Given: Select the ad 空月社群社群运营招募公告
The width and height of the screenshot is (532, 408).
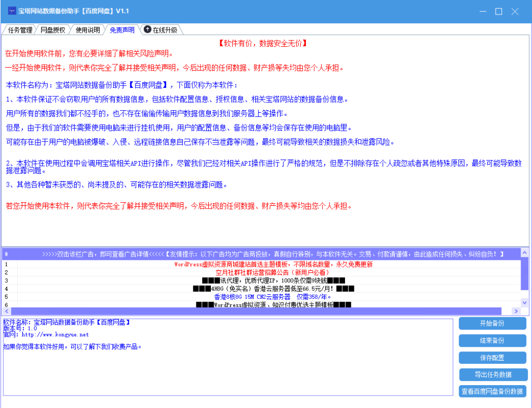Looking at the screenshot, I should pos(261,272).
